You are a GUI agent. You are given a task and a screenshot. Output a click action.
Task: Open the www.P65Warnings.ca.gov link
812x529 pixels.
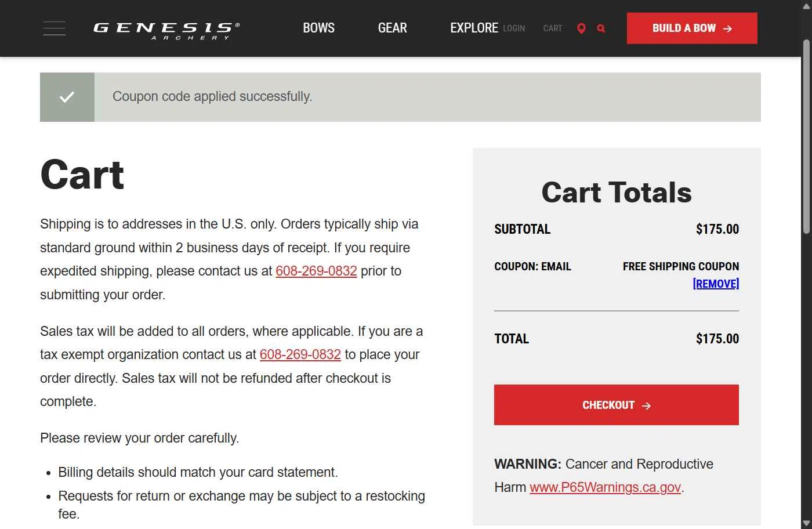[x=606, y=487]
